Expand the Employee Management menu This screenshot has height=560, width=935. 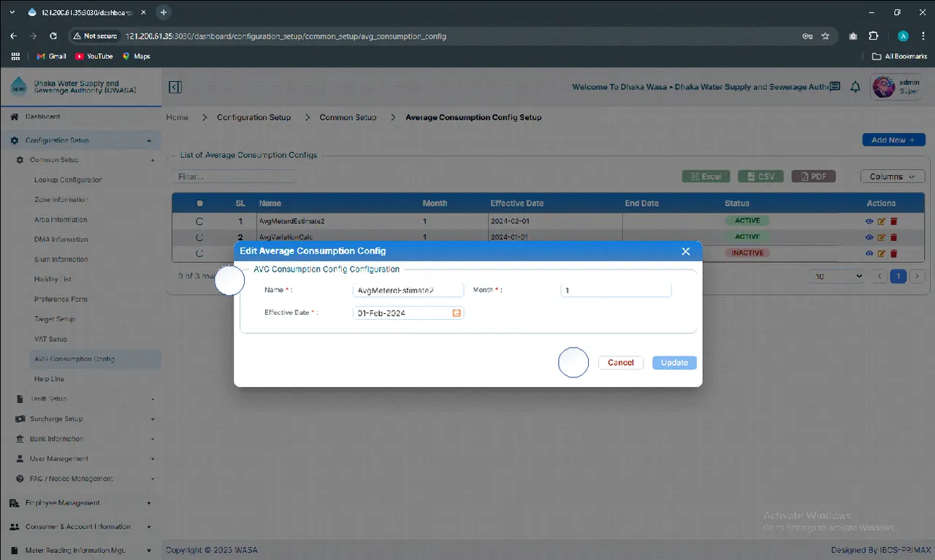(80, 503)
